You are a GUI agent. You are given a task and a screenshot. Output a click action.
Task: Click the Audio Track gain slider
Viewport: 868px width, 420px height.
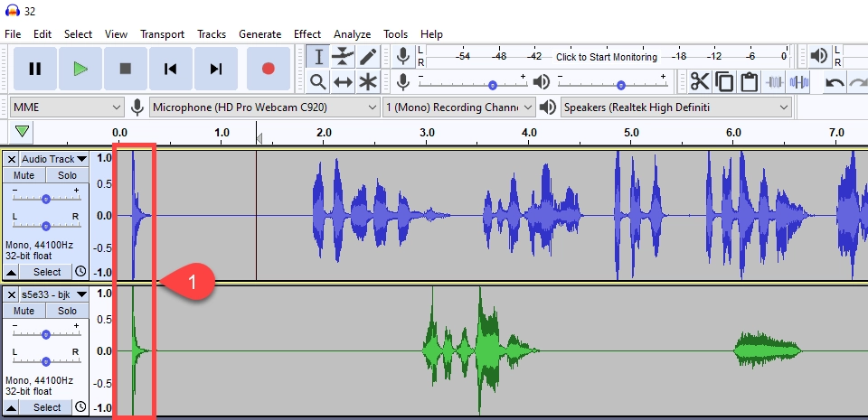coord(45,197)
